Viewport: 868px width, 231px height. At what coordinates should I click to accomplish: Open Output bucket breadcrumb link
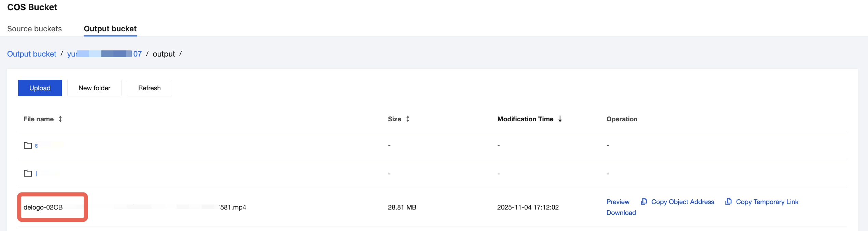(32, 54)
